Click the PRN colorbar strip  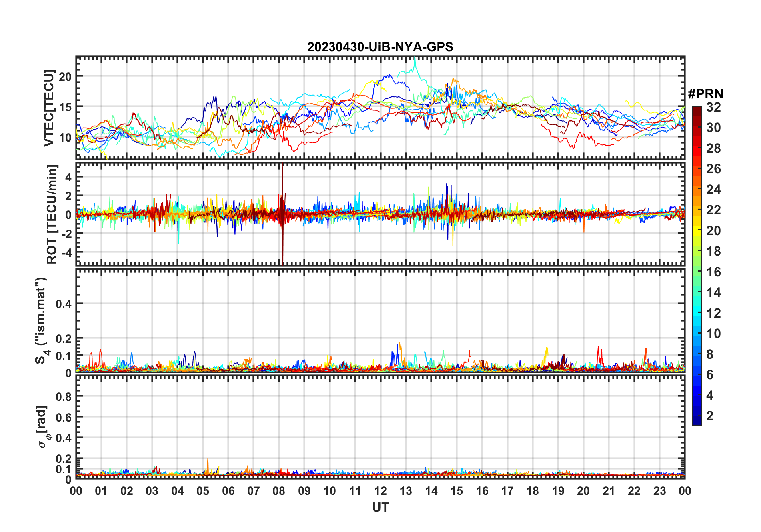coord(697,266)
